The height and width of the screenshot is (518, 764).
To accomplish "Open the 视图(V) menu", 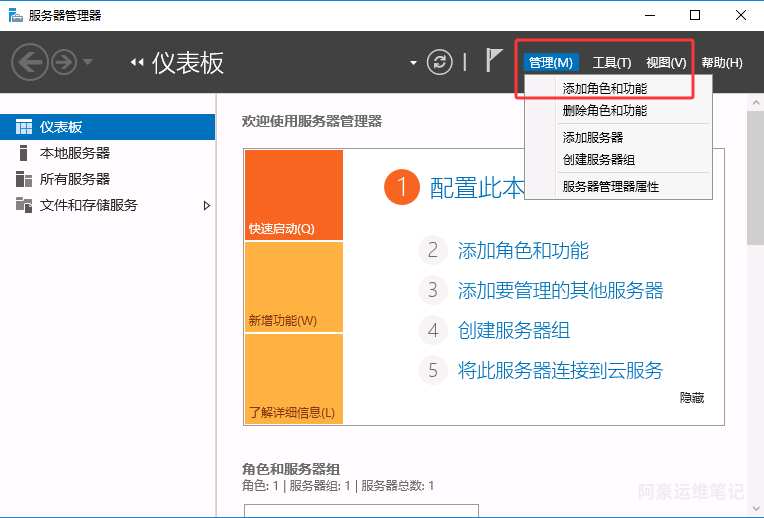I will [x=666, y=63].
